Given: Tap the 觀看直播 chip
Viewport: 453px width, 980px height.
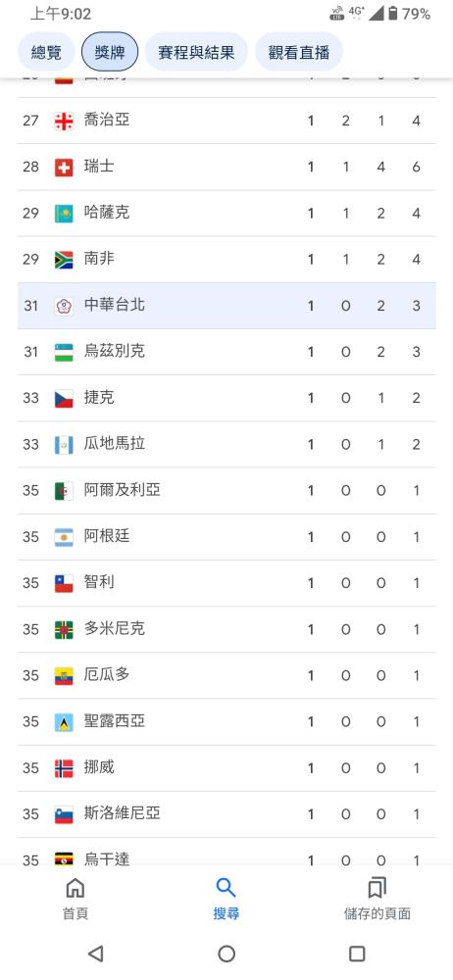Looking at the screenshot, I should pyautogui.click(x=298, y=52).
